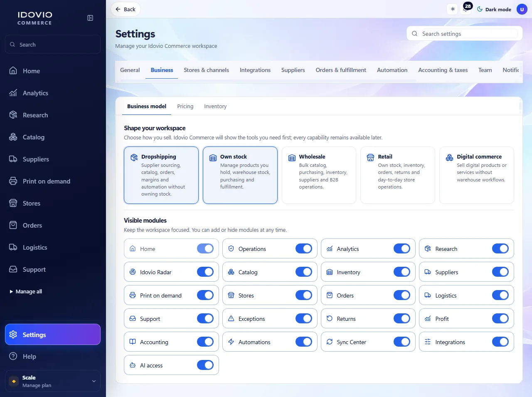Deselect the Dropshipping business model card
532x397 pixels.
tap(161, 175)
